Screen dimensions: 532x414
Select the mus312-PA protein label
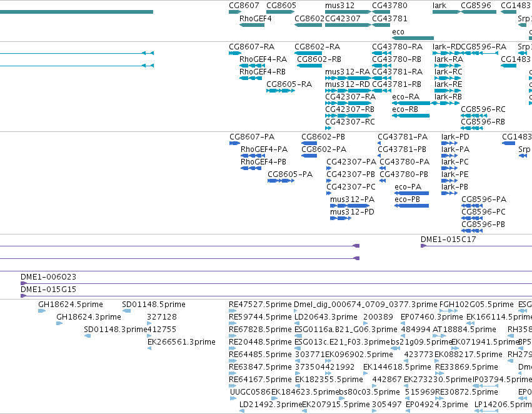(x=352, y=200)
